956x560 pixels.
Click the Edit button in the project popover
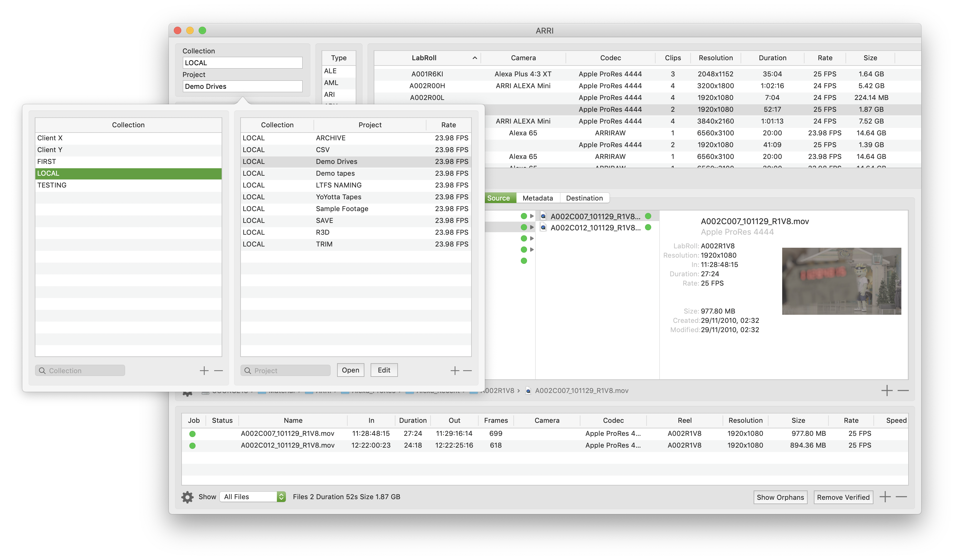(x=384, y=370)
